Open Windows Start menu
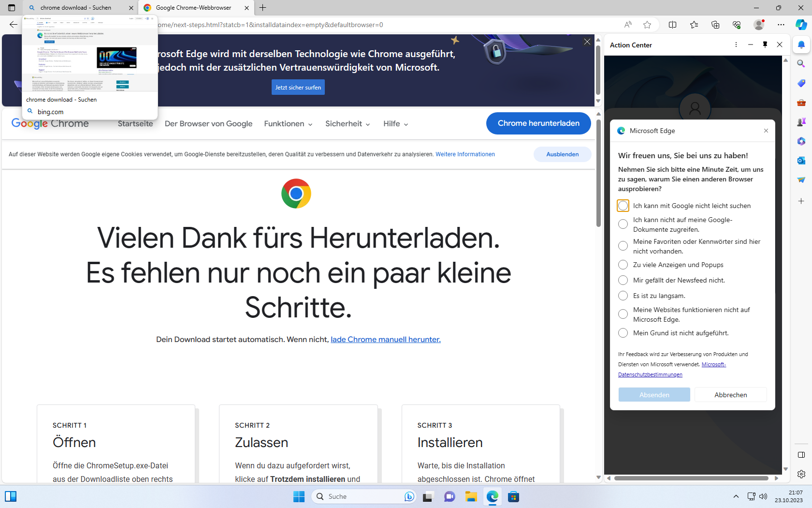This screenshot has height=508, width=812. coord(299,496)
